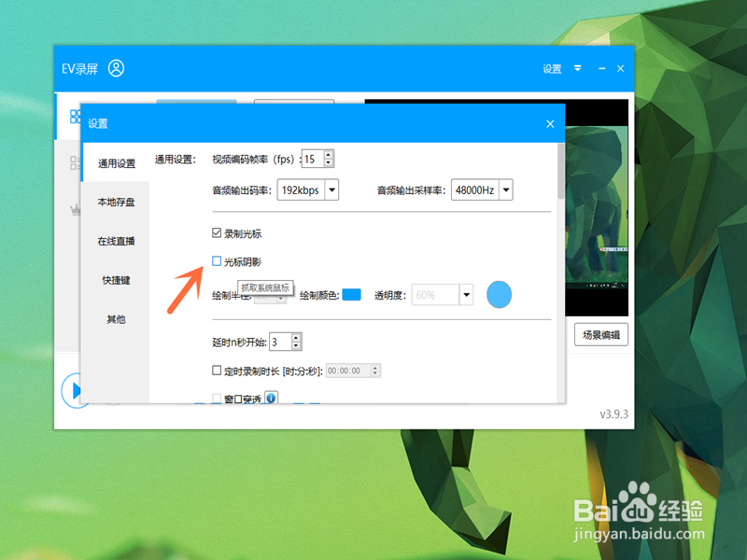Click the settings dialog vertical scrollbar

click(x=561, y=172)
